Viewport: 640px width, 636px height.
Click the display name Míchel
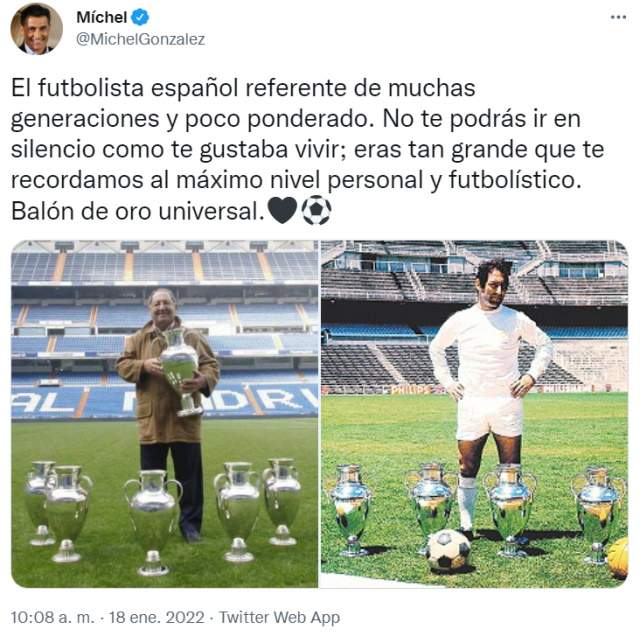click(x=102, y=18)
